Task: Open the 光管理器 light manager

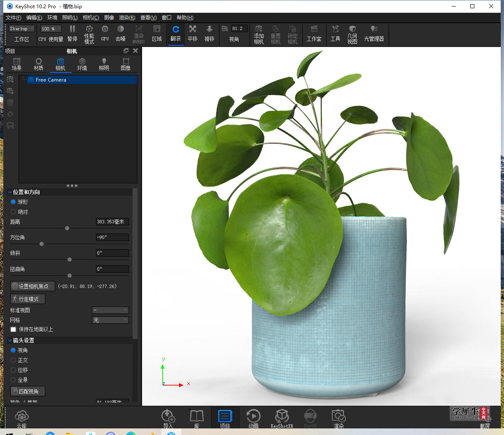Action: click(x=374, y=33)
